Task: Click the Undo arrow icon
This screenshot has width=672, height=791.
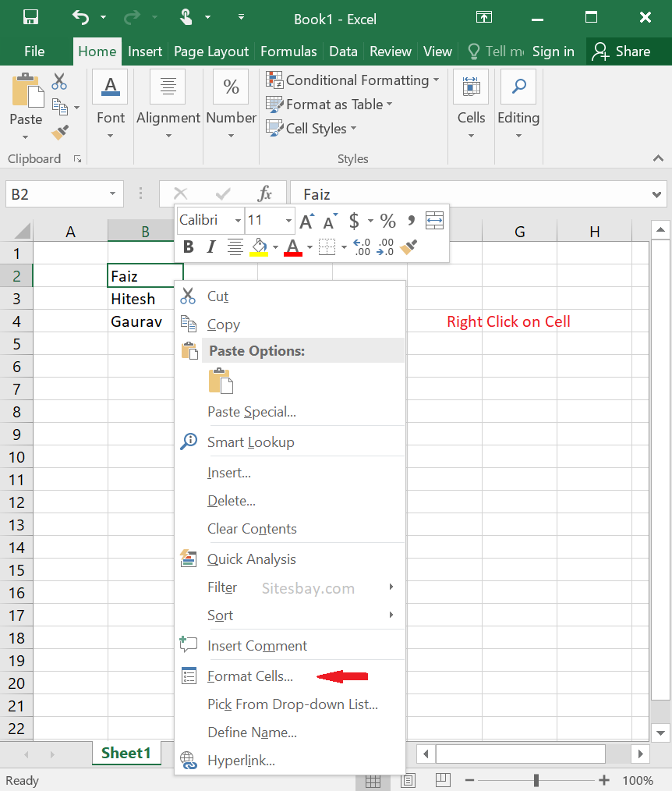Action: [80, 18]
